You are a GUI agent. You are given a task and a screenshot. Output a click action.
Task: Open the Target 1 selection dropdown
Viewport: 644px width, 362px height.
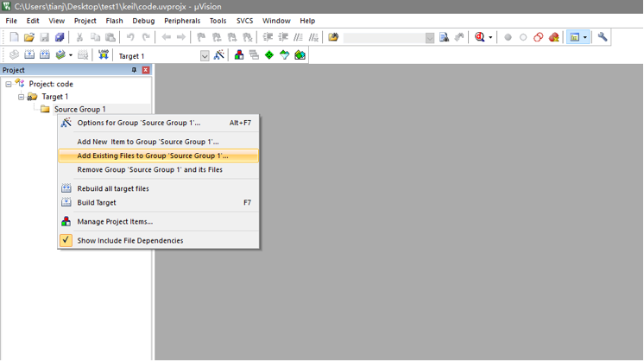[x=205, y=56]
